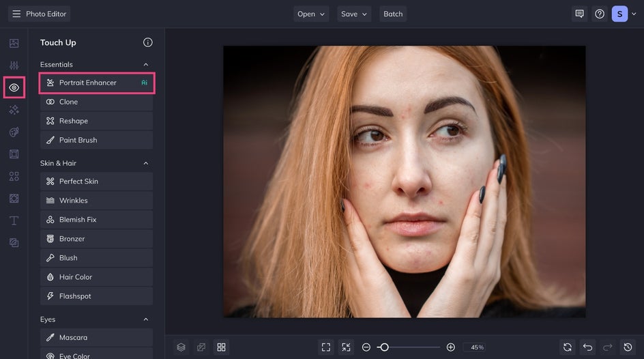
Task: Open the feedback comment icon
Action: (579, 14)
